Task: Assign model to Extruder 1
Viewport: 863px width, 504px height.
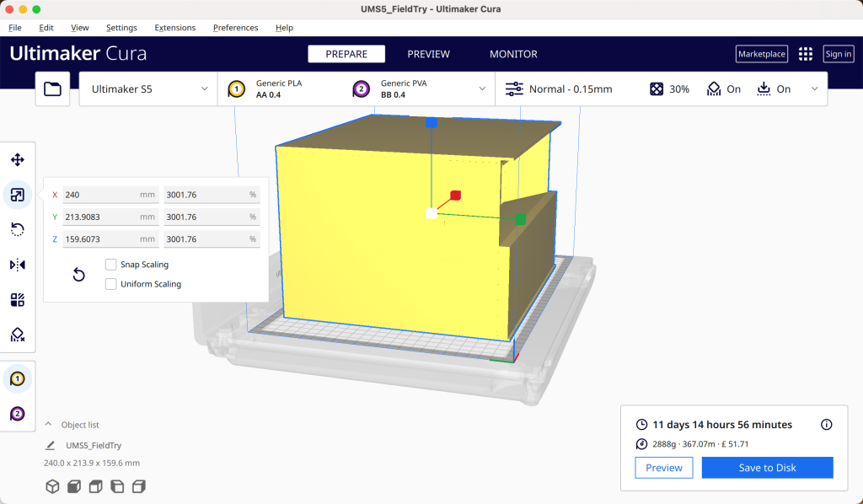Action: pos(18,378)
